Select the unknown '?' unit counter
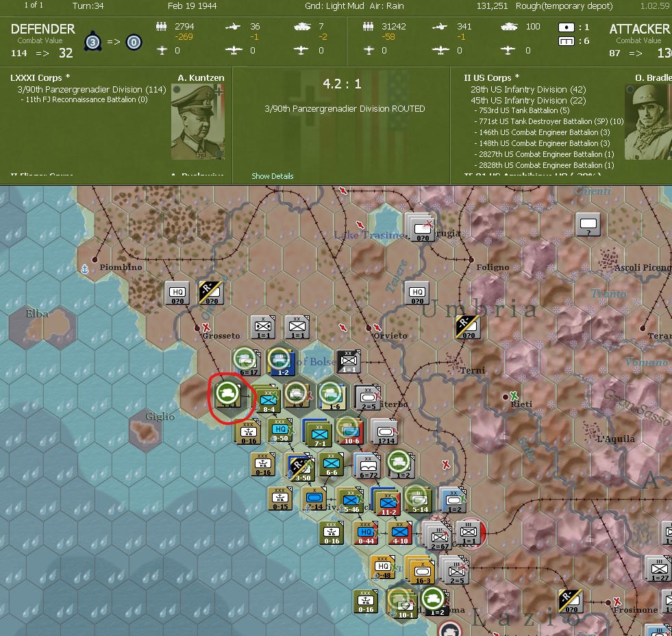The height and width of the screenshot is (636, 672). click(x=588, y=224)
